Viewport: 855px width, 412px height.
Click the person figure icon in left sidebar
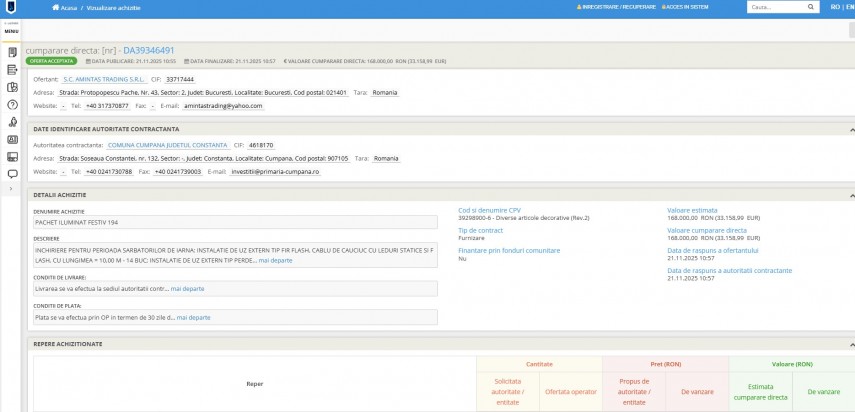coord(12,122)
